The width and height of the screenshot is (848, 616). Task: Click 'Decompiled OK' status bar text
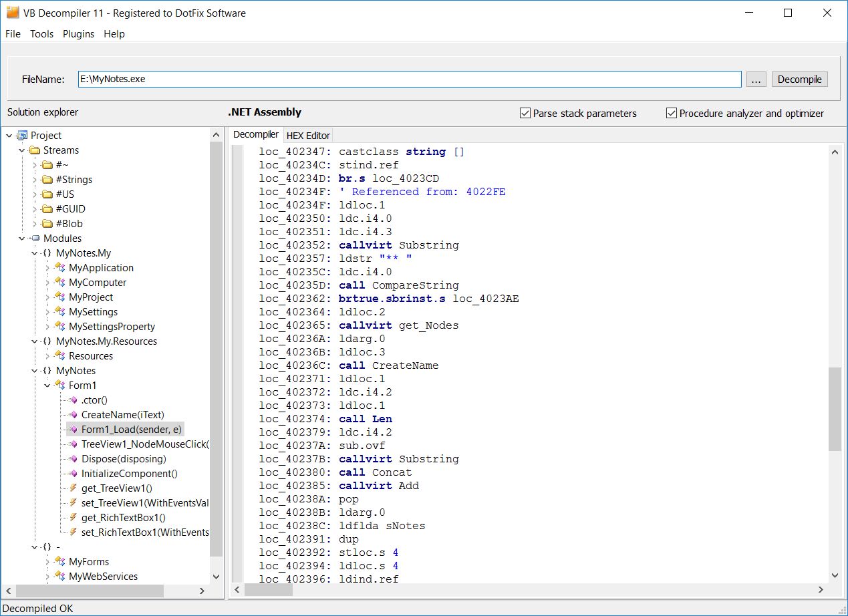[38, 608]
